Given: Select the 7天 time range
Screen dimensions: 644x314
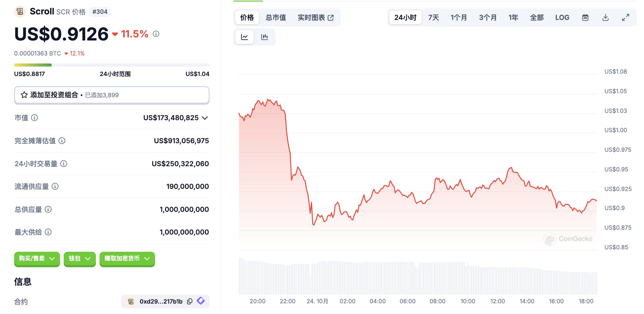Looking at the screenshot, I should click(x=434, y=17).
